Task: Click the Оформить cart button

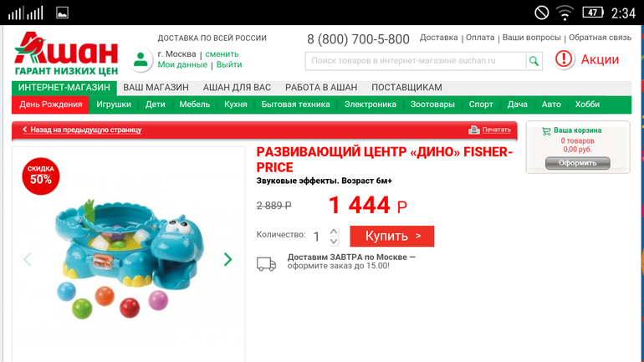Action: tap(577, 163)
